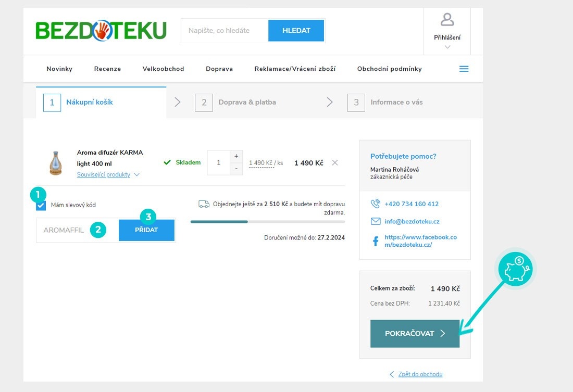
Task: Click the quantity input field
Action: tap(219, 162)
